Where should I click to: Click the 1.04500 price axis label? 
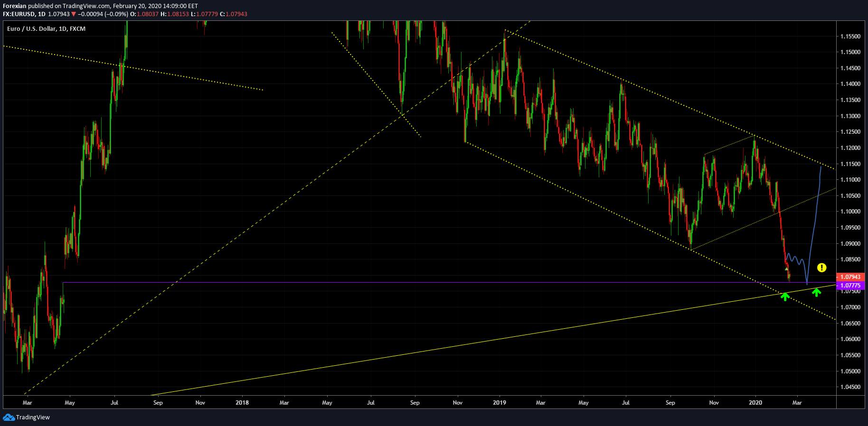[850, 387]
